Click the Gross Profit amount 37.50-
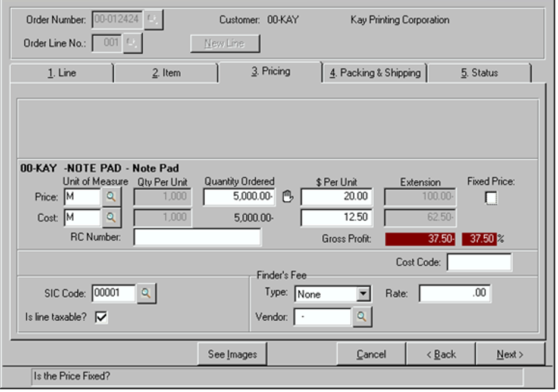 pyautogui.click(x=420, y=239)
